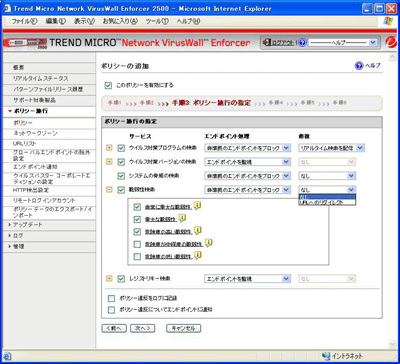Screen dimensions: 400x364
Task: Expand レジストリキー検索 plus icon
Action: point(109,279)
